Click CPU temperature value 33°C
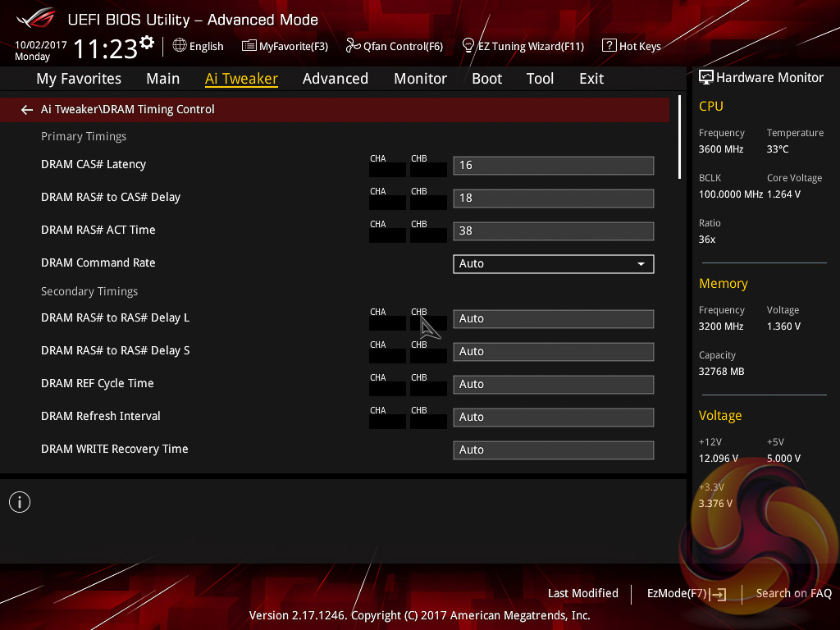840x630 pixels. [x=778, y=149]
